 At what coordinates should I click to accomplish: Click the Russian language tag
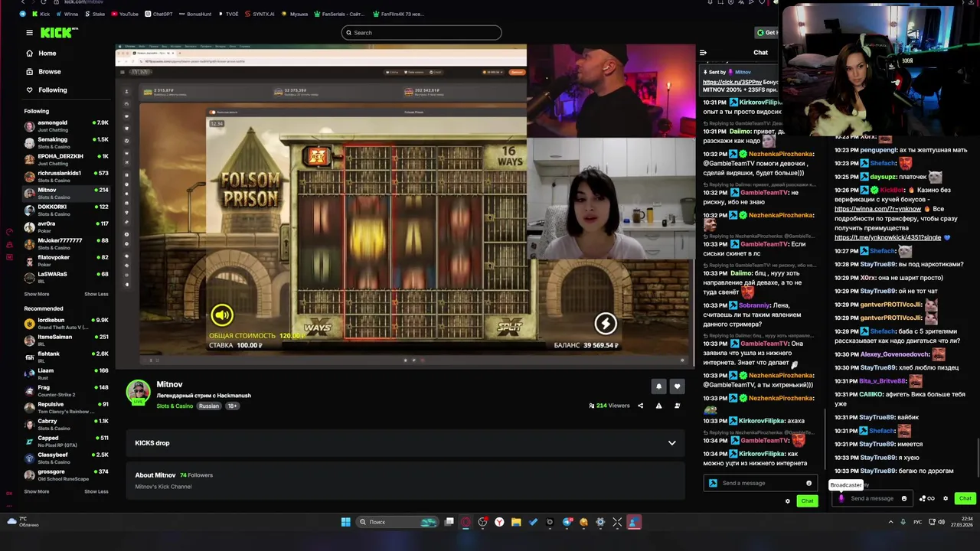209,406
